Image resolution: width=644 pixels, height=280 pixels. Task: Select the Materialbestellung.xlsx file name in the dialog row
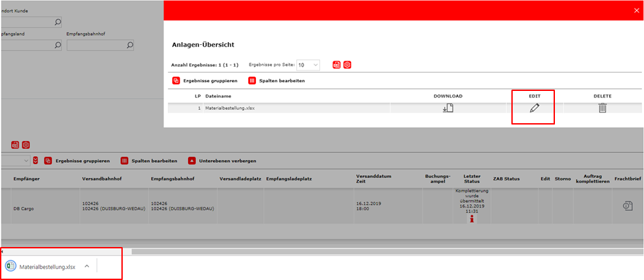coord(230,108)
